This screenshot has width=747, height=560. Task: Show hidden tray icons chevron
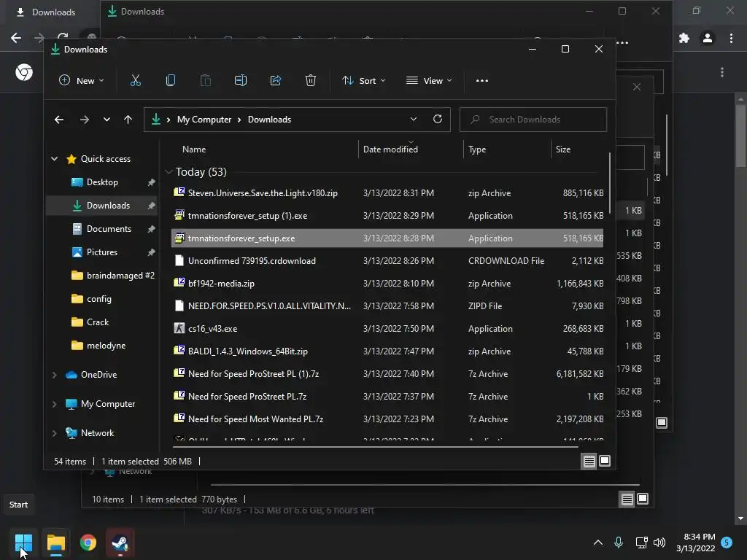point(598,542)
